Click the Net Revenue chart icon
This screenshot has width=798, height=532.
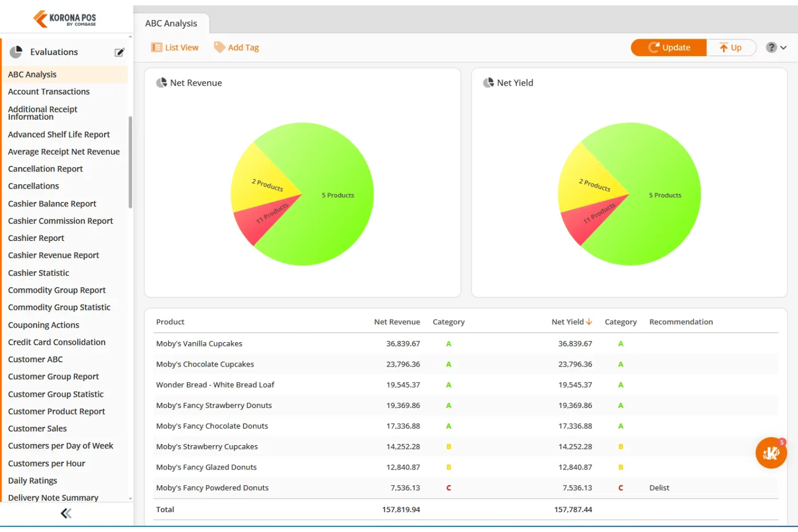161,82
